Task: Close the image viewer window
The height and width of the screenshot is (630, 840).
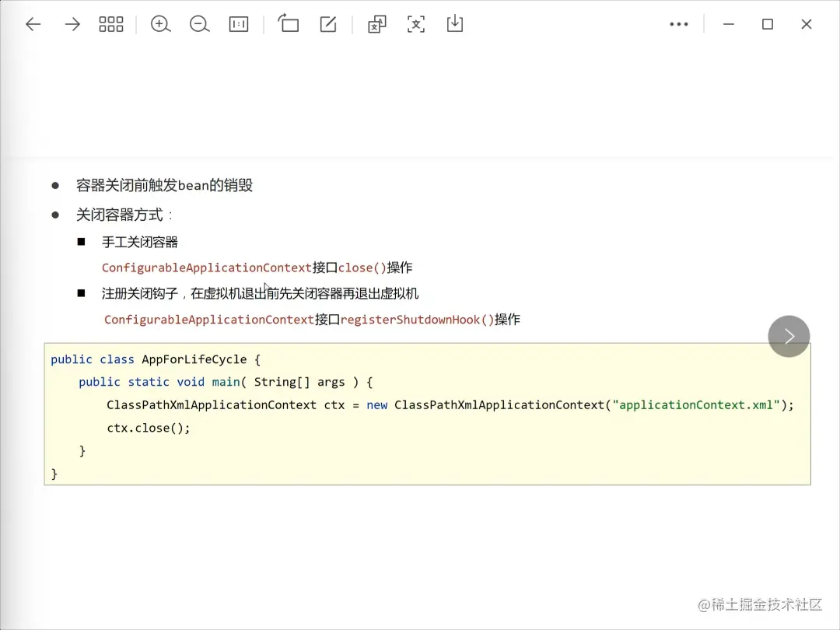Action: (x=807, y=24)
